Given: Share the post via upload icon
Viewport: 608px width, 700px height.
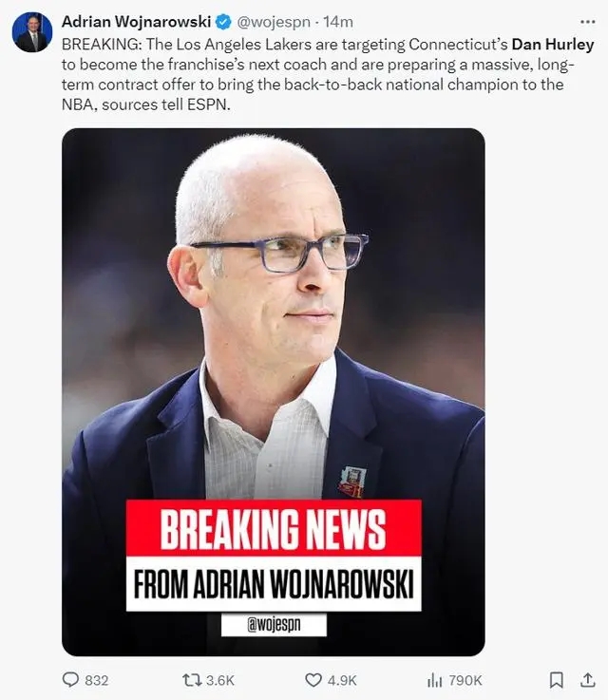Looking at the screenshot, I should [588, 679].
